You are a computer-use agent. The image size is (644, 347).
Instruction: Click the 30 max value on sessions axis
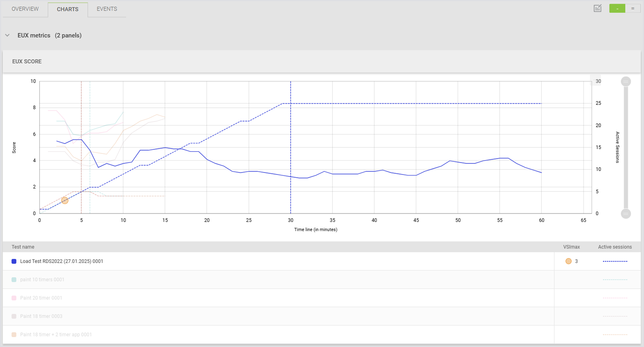point(598,81)
